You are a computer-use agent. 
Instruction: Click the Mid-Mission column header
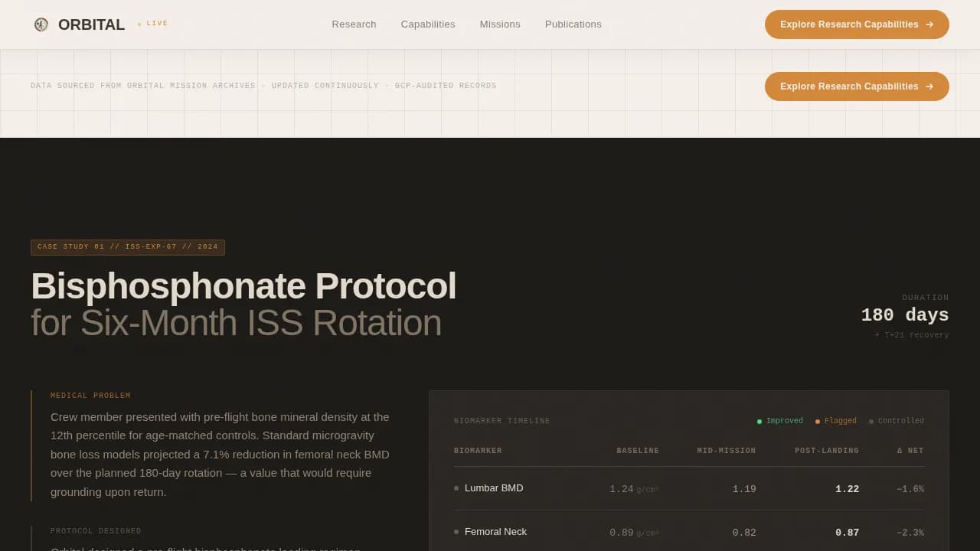727,451
